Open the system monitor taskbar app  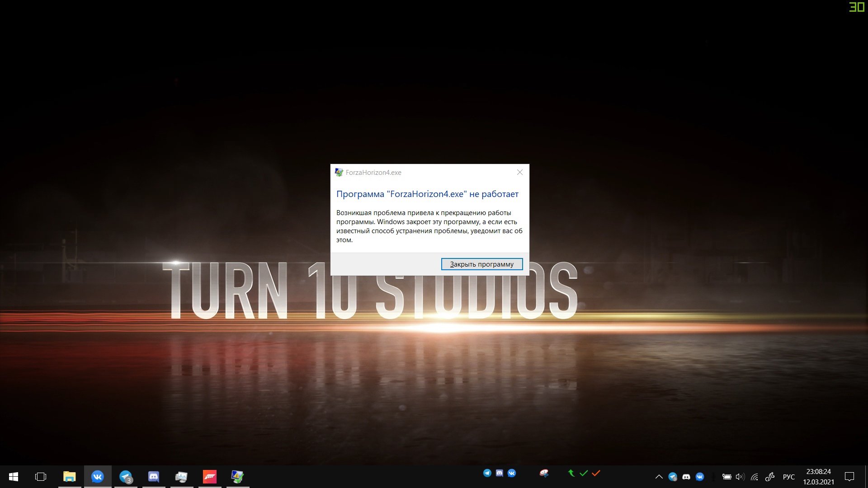[x=182, y=477]
